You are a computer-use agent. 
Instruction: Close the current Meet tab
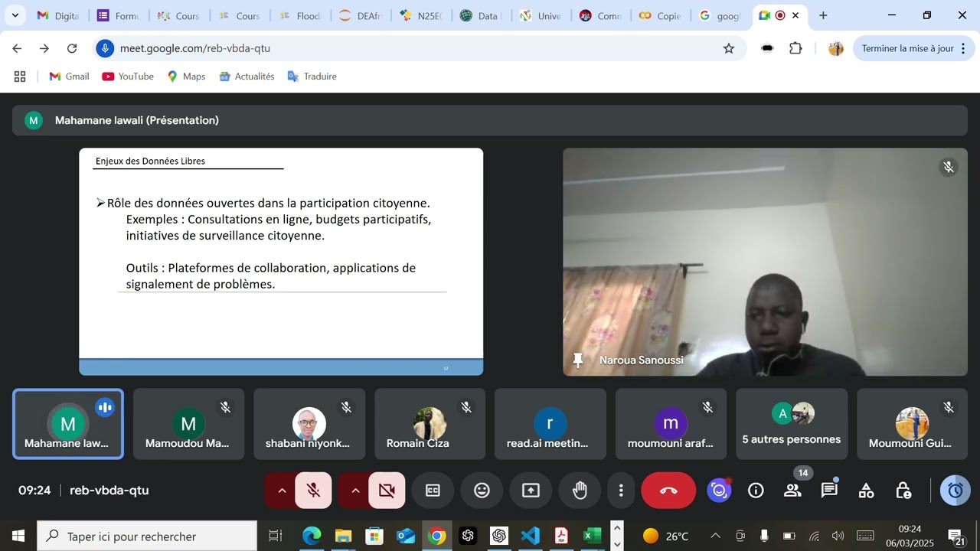click(x=796, y=15)
